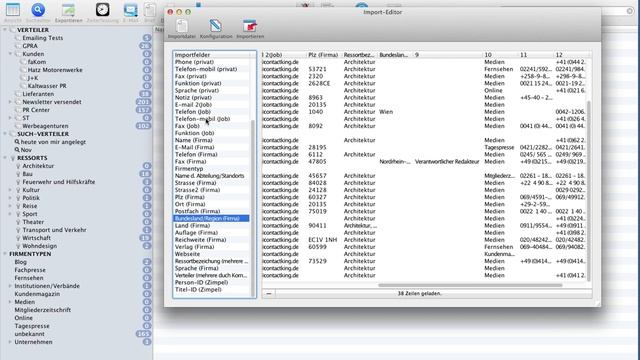The width and height of the screenshot is (640, 360).
Task: Select 'Postfach (Firma)' import field
Action: [x=211, y=211]
